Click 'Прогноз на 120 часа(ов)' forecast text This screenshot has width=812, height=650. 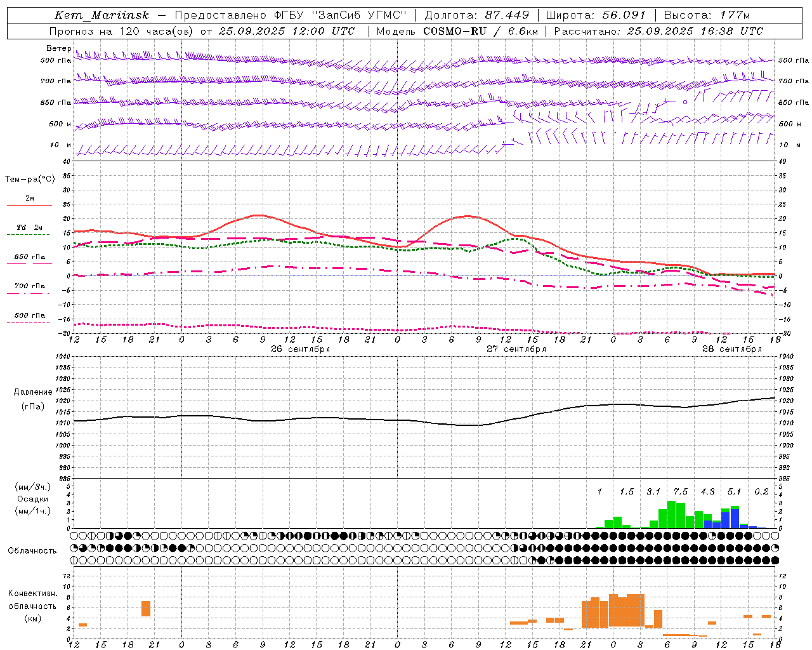[122, 31]
